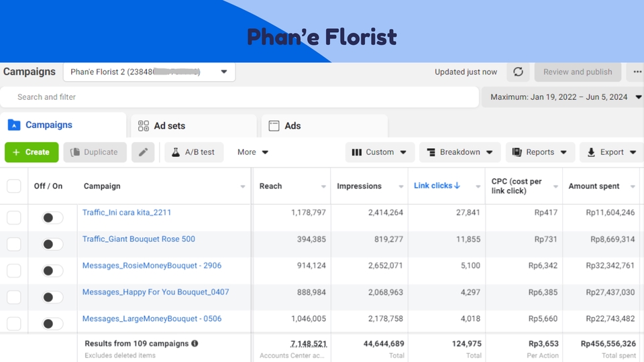
Task: Switch to the Campaigns tab
Action: (63, 125)
